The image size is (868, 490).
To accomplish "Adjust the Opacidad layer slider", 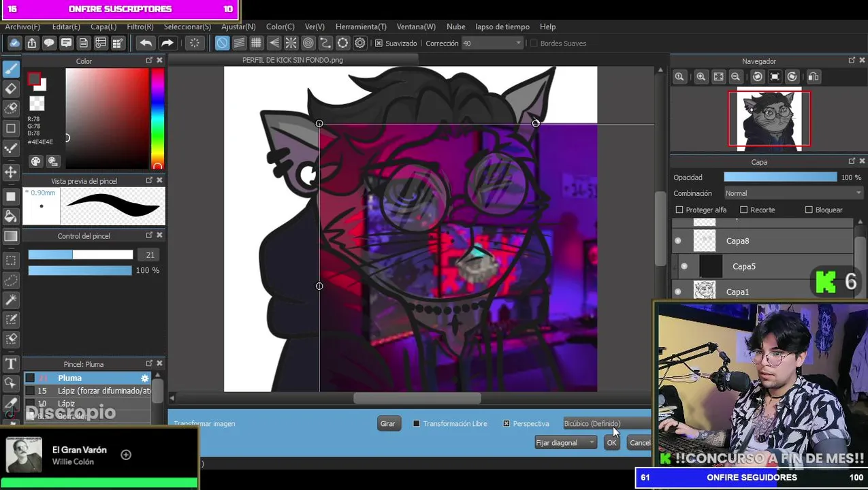I will click(x=780, y=177).
